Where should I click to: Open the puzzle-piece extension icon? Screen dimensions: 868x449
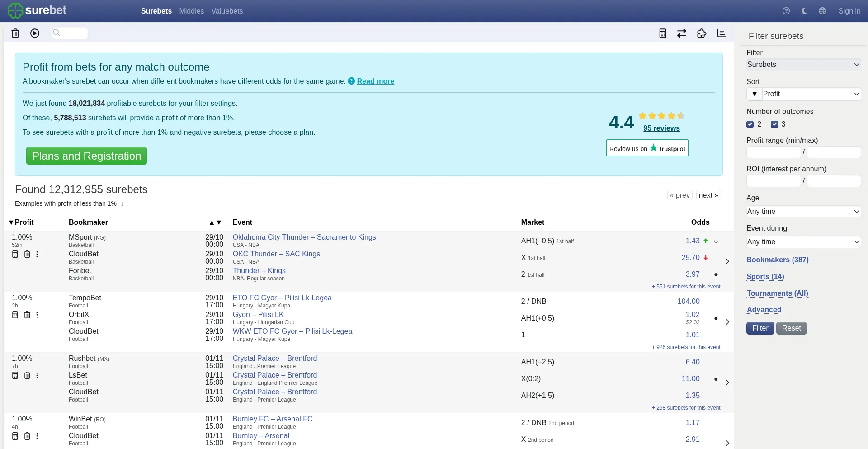click(702, 33)
